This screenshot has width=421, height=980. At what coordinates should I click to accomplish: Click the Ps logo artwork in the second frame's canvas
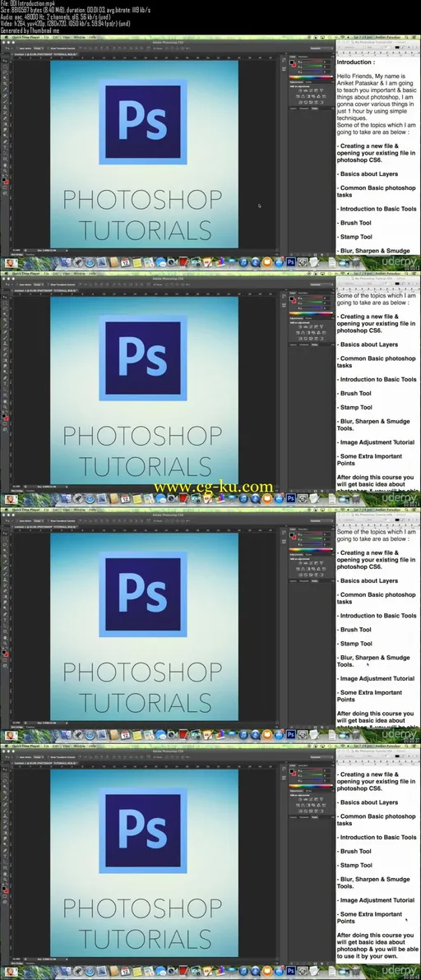143,358
